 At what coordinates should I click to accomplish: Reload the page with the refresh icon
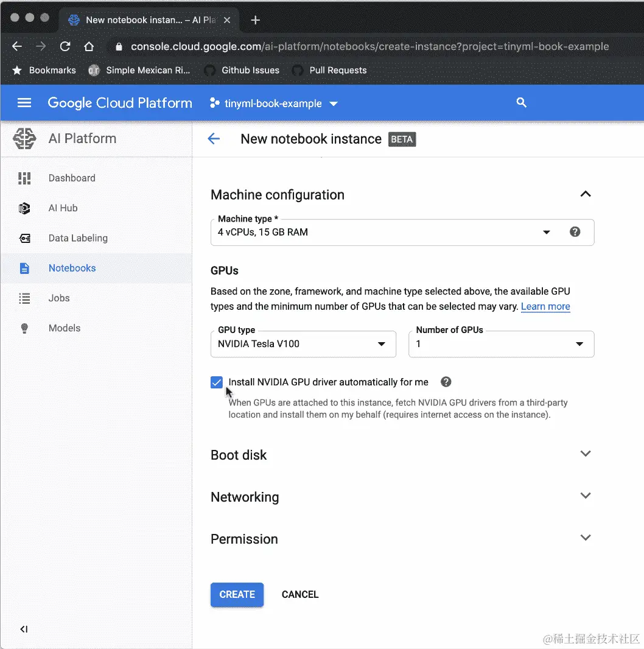65,46
